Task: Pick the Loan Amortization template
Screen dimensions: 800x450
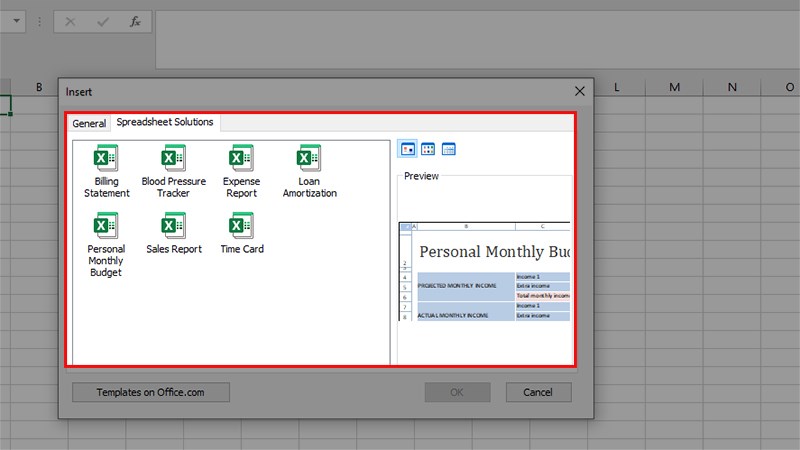Action: 309,171
